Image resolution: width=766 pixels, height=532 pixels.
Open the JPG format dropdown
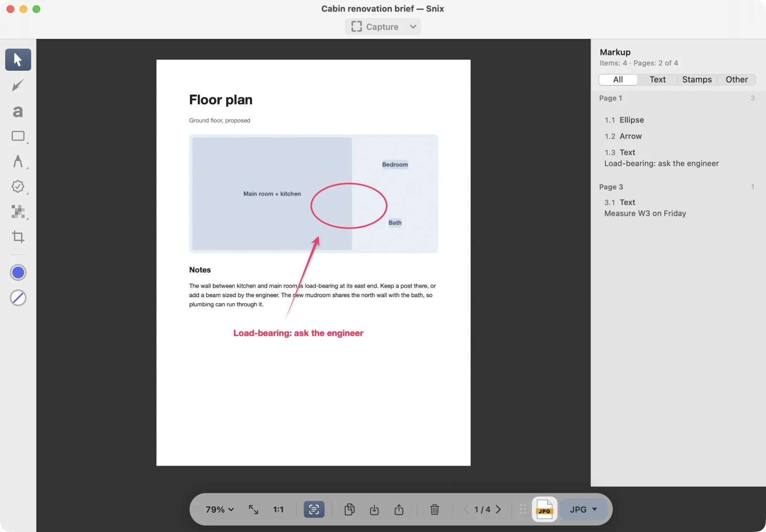tap(584, 510)
